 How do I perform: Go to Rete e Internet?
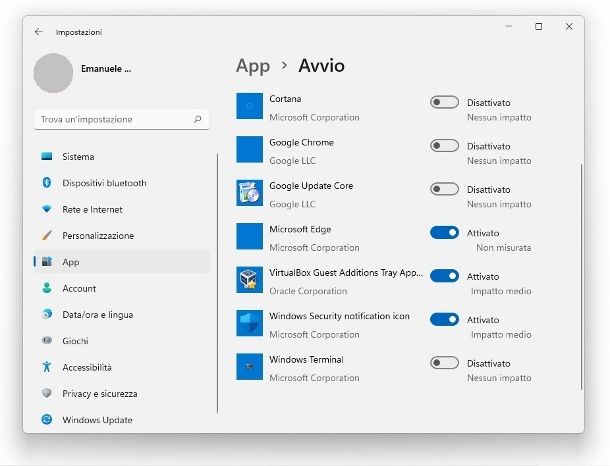tap(122, 209)
